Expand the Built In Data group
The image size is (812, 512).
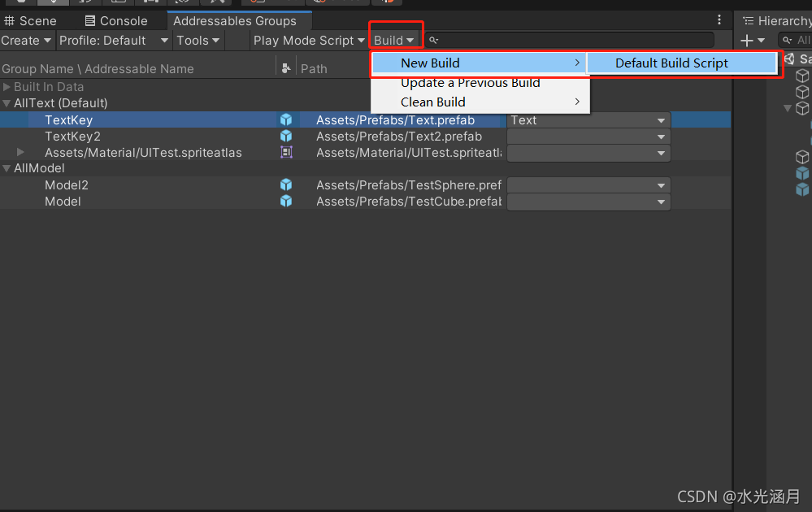[x=7, y=87]
